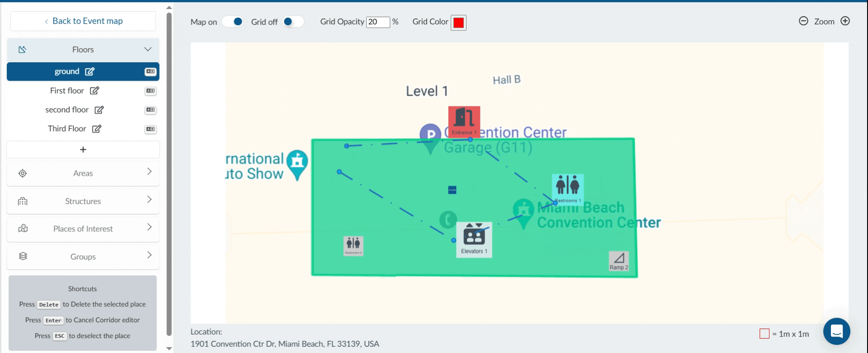Toggle the Map on switch
This screenshot has height=353, width=868.
(x=233, y=22)
